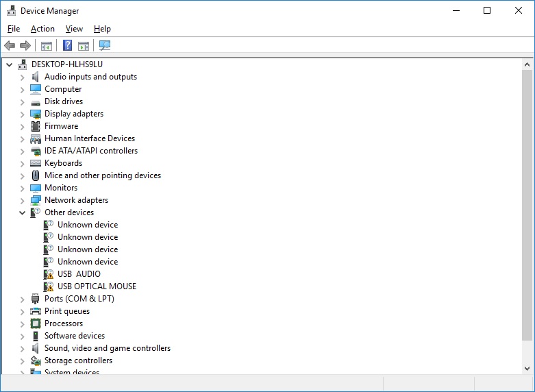Select the Print queues label
This screenshot has height=392, width=535.
click(x=67, y=311)
